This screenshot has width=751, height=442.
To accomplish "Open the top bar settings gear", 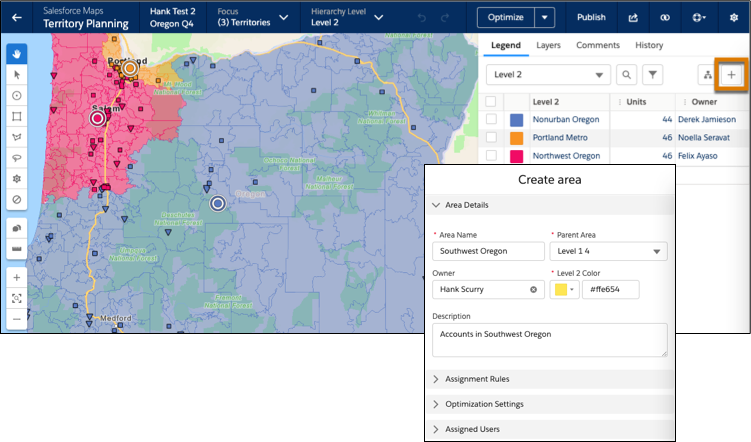I will point(734,18).
